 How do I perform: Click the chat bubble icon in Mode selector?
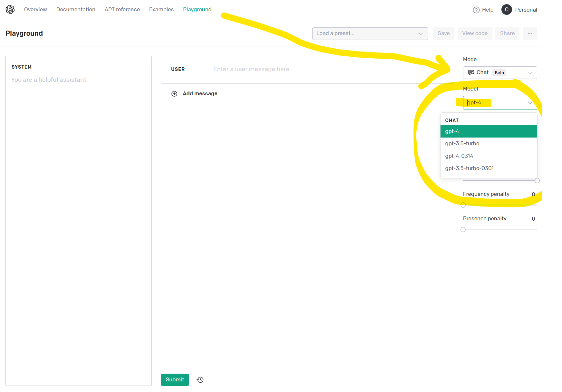coord(471,72)
